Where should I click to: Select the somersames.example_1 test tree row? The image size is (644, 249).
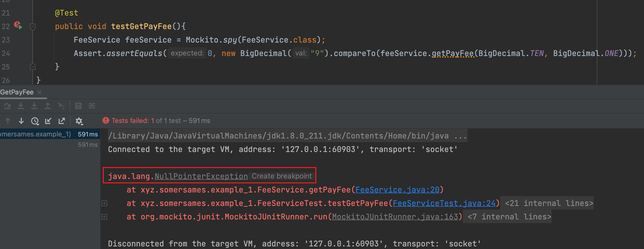point(50,134)
